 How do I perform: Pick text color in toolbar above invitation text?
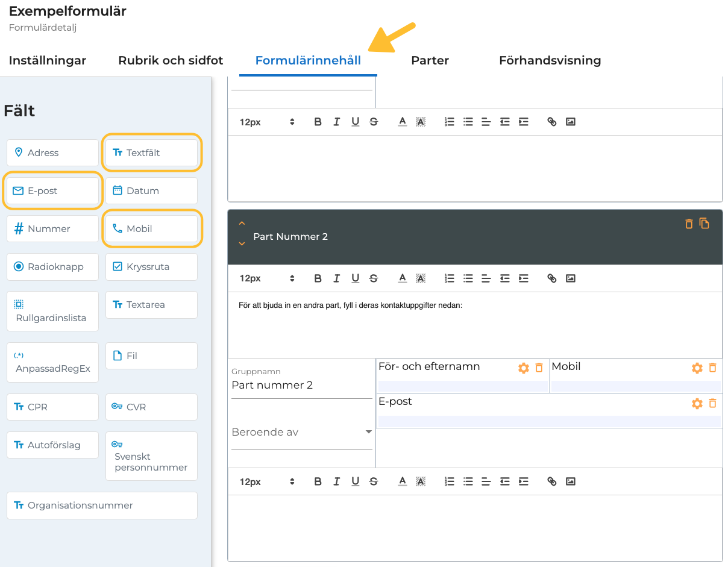[403, 278]
